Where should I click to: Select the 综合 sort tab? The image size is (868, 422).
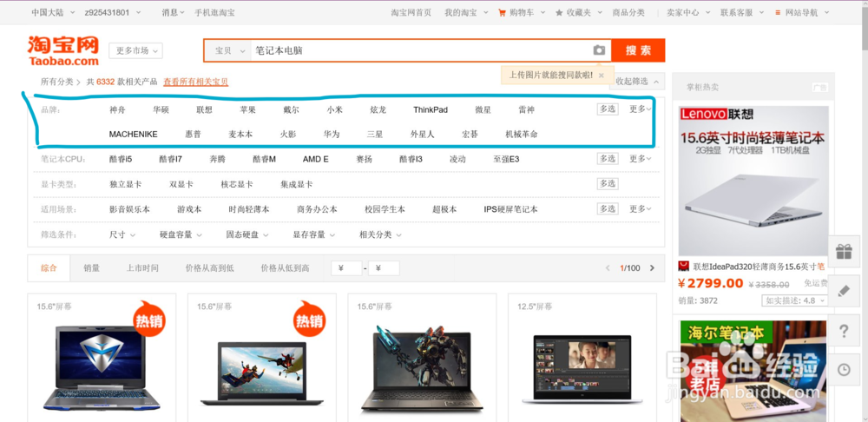coord(49,268)
